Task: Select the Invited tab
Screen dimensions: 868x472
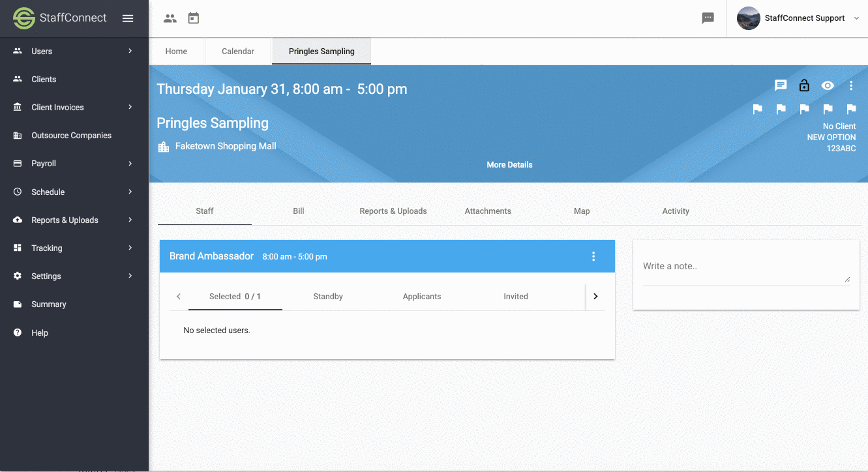Action: 516,297
